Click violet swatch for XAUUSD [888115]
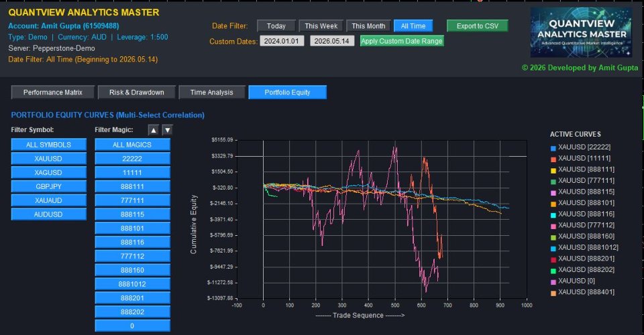This screenshot has height=335, width=644. pyautogui.click(x=553, y=193)
